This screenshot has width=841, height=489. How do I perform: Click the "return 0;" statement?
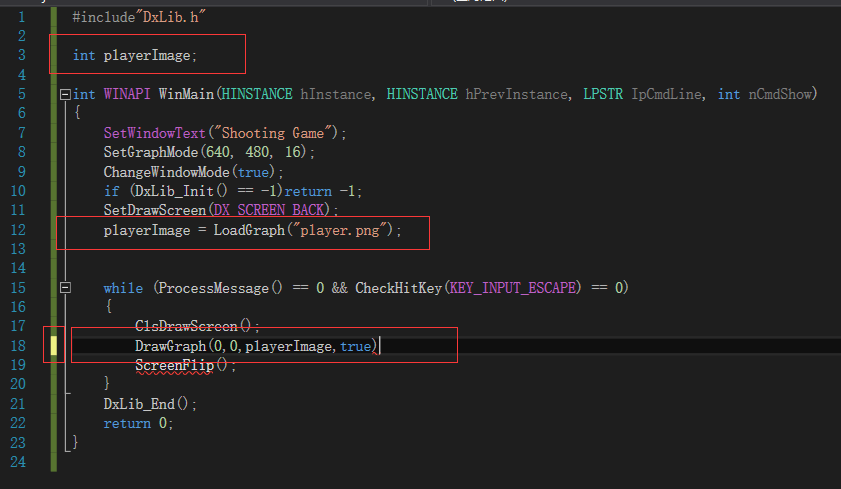click(138, 423)
